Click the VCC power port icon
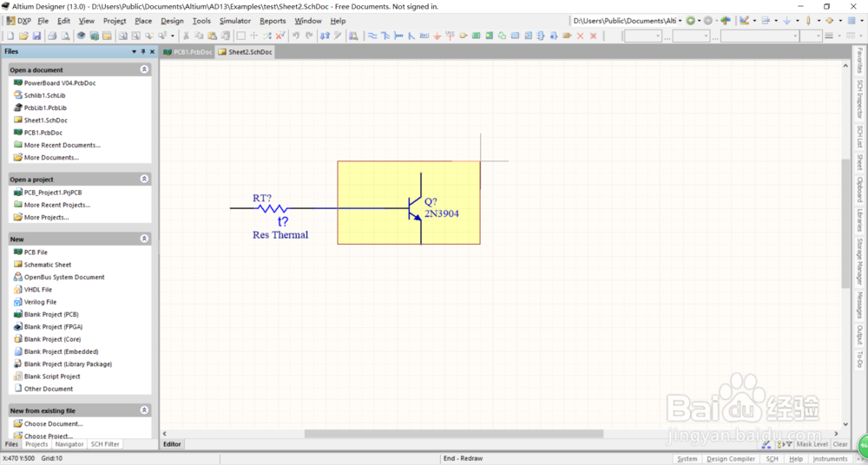Viewport: 868px width, 465px height. click(x=450, y=36)
